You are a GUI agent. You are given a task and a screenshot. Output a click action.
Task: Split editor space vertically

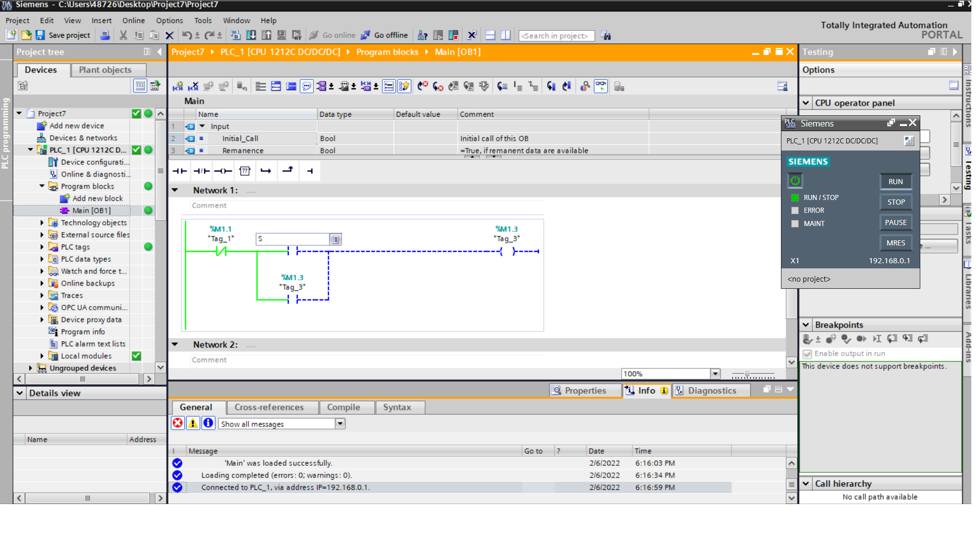click(505, 35)
